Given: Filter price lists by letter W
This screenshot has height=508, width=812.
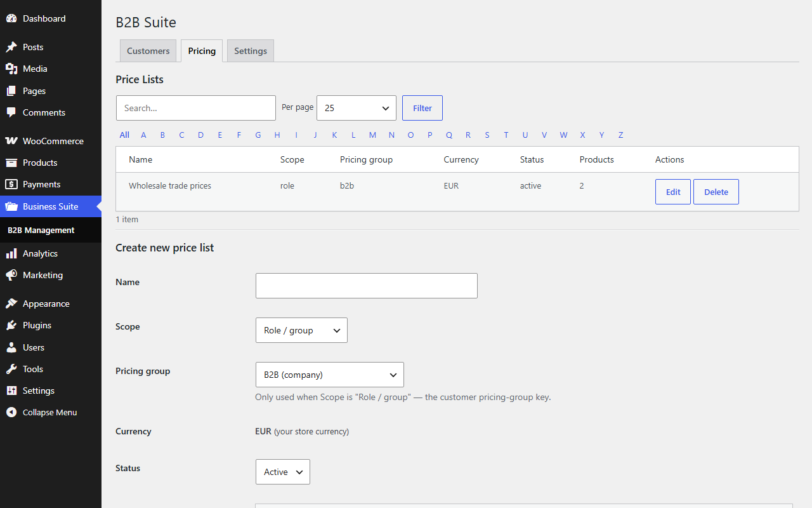Looking at the screenshot, I should (563, 135).
